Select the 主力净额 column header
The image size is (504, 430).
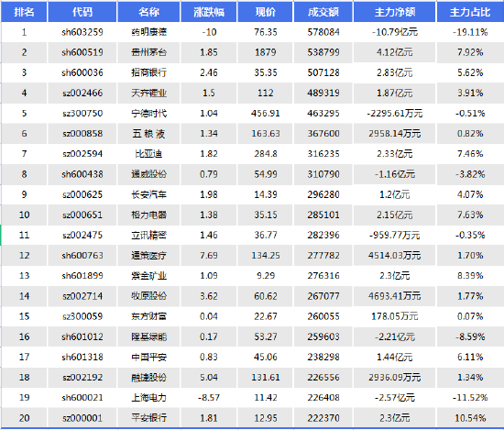pos(395,12)
